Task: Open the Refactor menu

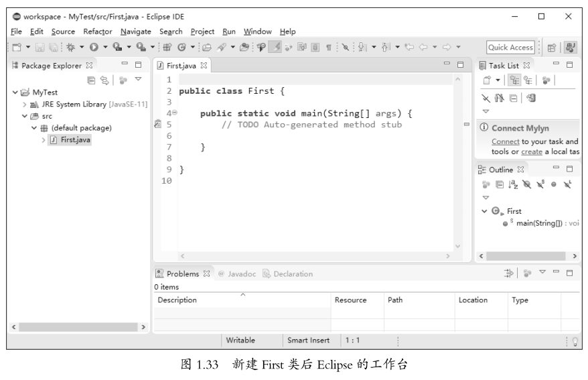Action: coord(98,31)
